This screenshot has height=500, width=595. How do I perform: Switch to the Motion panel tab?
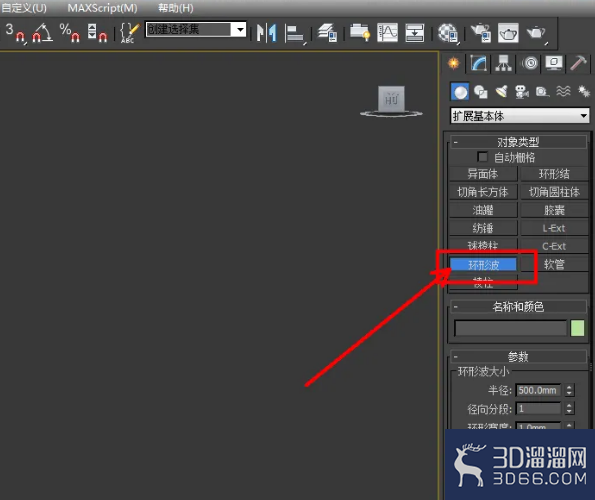530,63
